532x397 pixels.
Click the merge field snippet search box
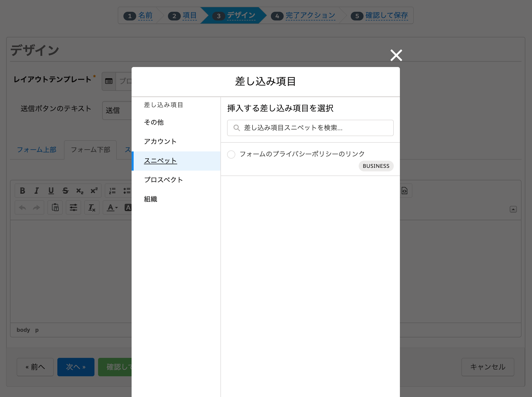point(310,128)
